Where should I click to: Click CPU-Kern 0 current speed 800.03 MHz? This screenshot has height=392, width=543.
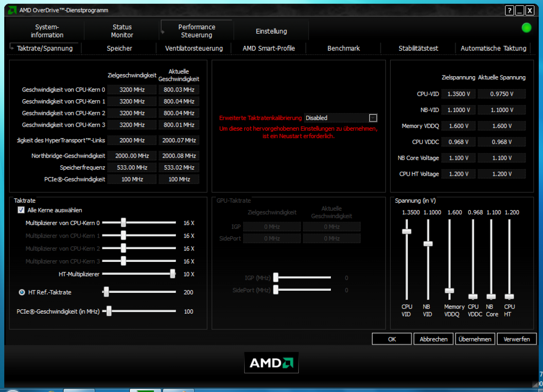pos(179,89)
